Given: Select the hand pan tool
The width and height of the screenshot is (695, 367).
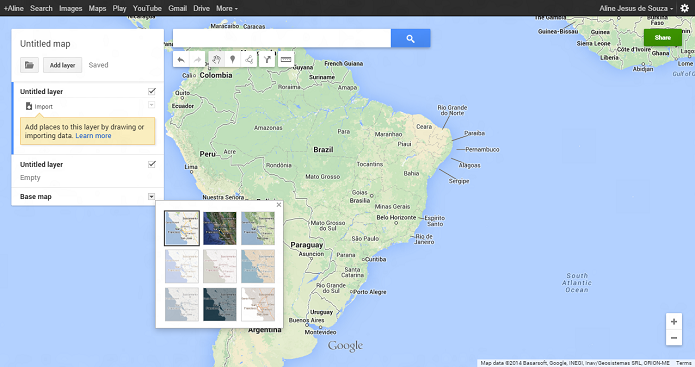Looking at the screenshot, I should pos(216,59).
